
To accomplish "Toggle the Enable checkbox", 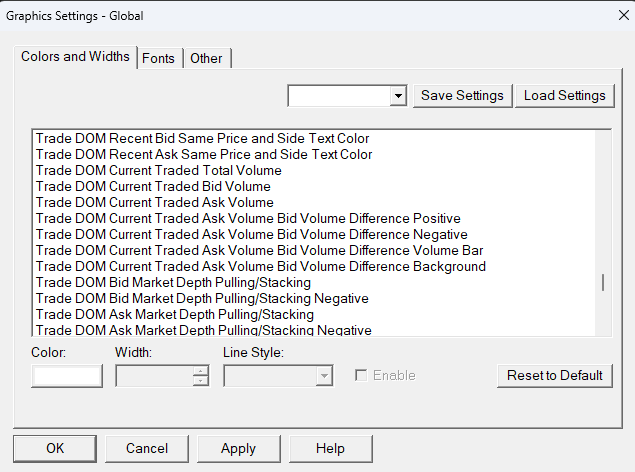I will pyautogui.click(x=361, y=376).
